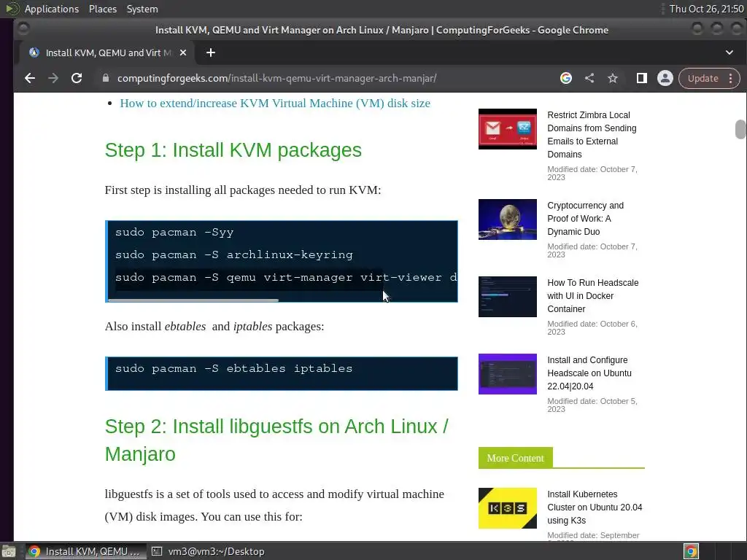
Task: Click the clock in top panel
Action: [x=706, y=9]
